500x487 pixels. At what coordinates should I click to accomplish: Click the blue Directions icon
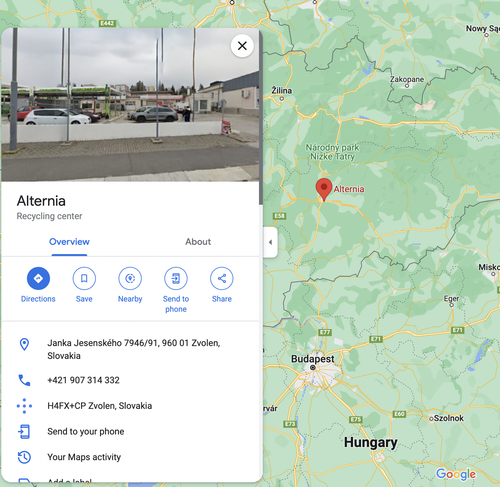click(38, 278)
